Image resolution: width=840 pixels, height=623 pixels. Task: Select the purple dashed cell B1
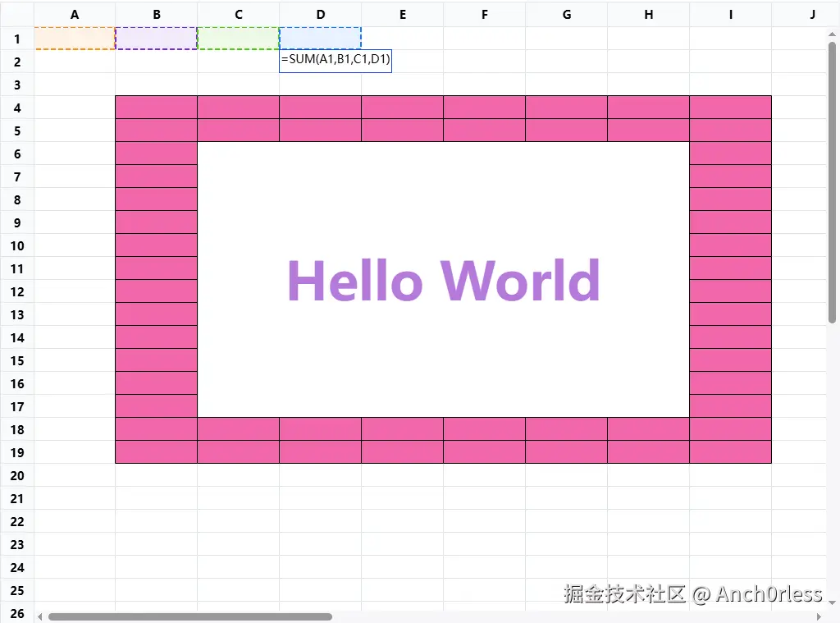click(x=157, y=39)
